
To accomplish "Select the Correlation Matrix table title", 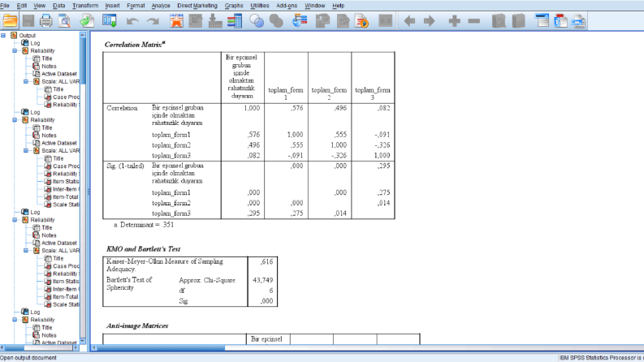I will tap(135, 45).
